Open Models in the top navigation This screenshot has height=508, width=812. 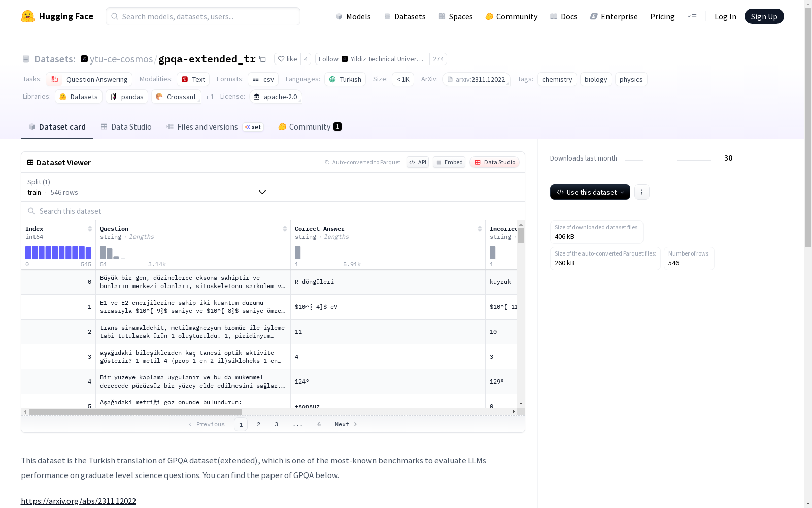353,16
